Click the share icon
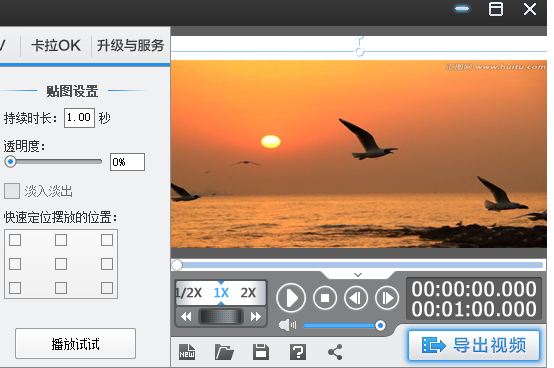 point(335,352)
